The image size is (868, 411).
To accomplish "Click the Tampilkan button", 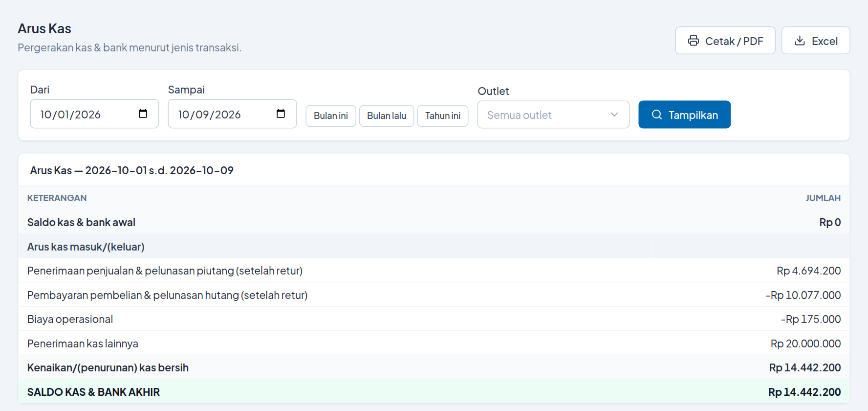I will coord(684,114).
